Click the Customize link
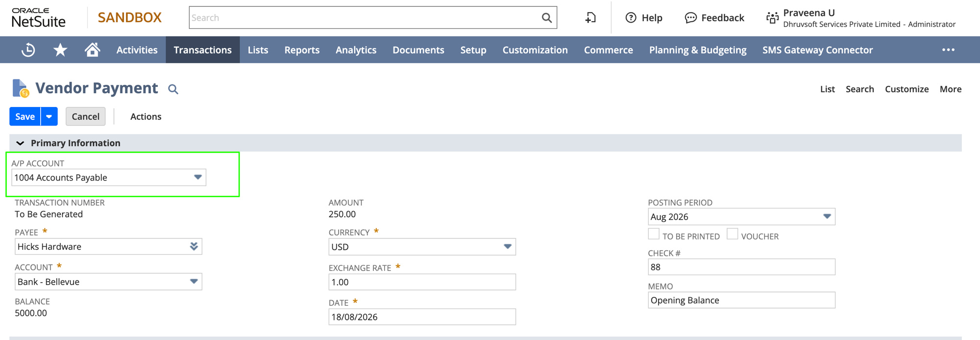 coord(906,89)
